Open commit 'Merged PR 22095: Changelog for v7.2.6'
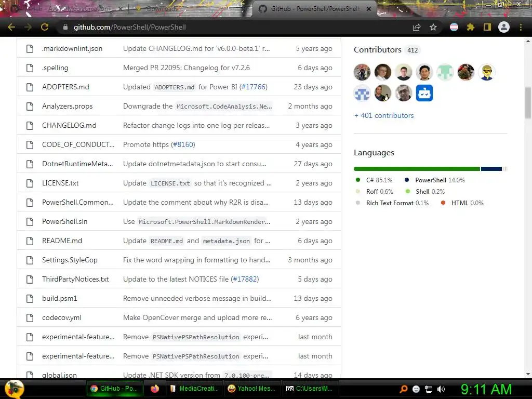 tap(187, 68)
